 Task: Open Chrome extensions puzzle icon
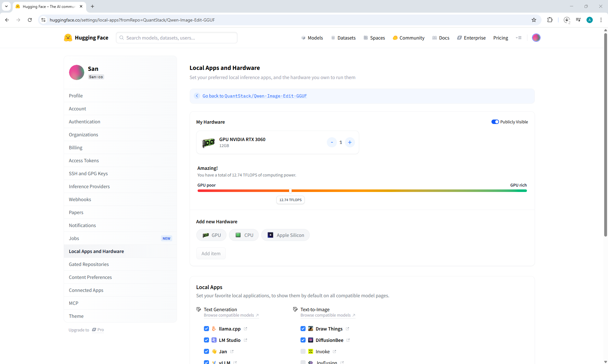tap(550, 20)
